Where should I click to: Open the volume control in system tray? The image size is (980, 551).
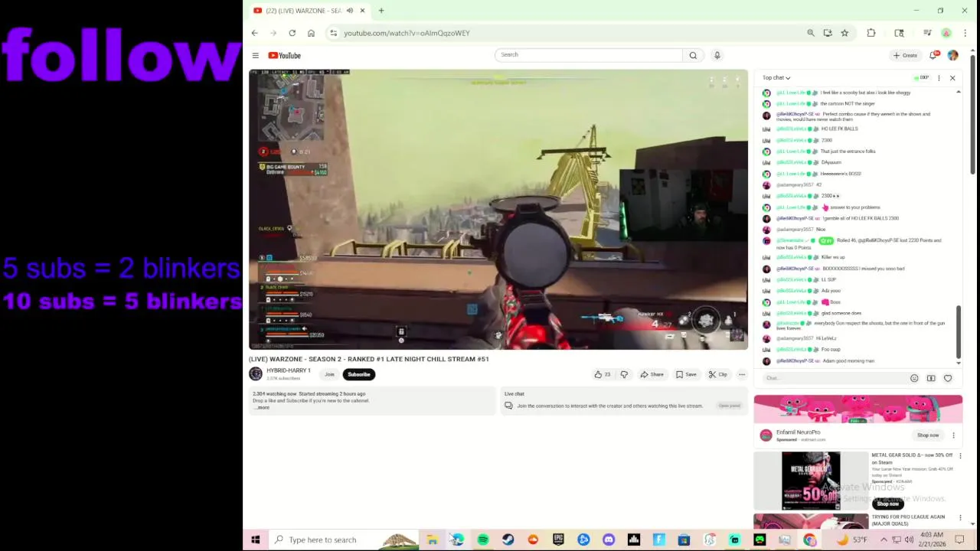point(909,540)
